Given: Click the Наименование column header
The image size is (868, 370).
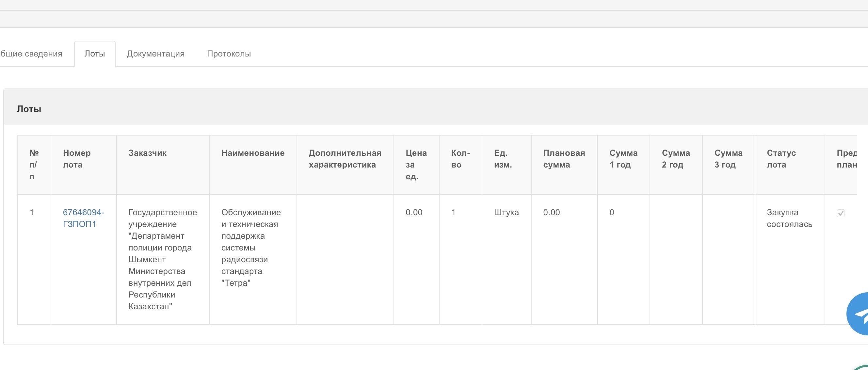Looking at the screenshot, I should (253, 165).
